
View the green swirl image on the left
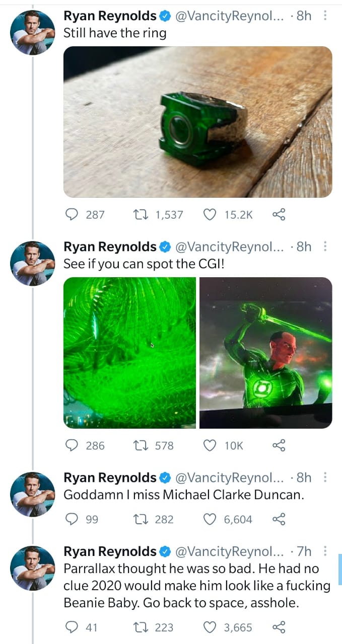[x=129, y=353]
